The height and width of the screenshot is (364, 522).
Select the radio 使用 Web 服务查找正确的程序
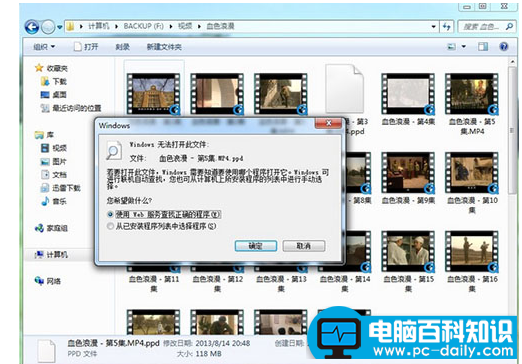[110, 214]
